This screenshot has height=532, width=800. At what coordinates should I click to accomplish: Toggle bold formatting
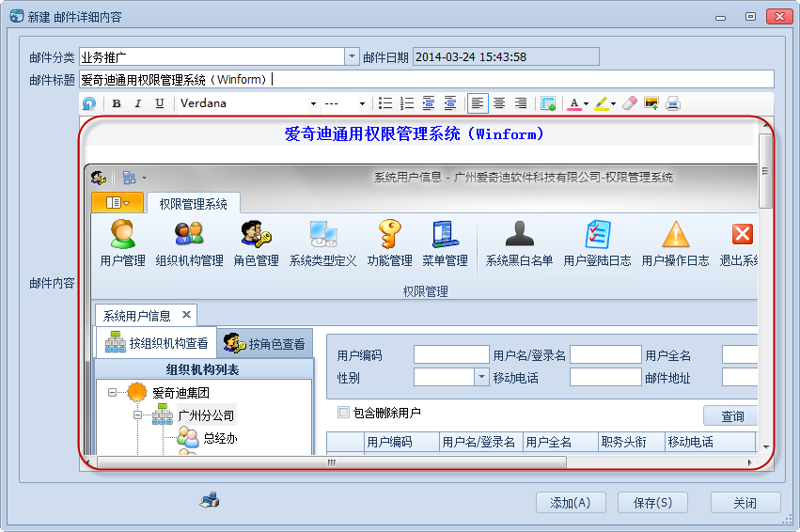117,103
